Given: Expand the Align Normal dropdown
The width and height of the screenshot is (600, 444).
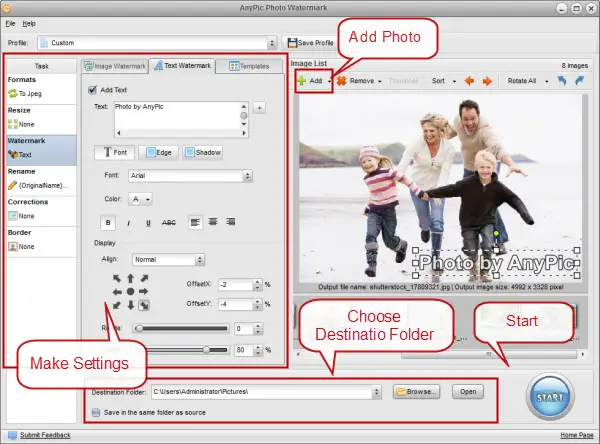Looking at the screenshot, I should (168, 260).
